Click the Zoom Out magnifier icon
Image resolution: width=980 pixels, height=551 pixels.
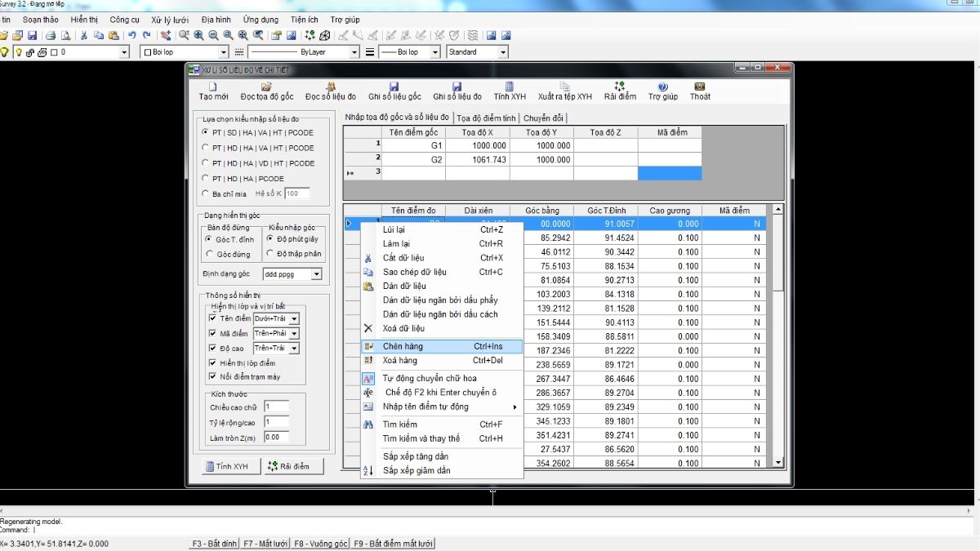(x=214, y=35)
